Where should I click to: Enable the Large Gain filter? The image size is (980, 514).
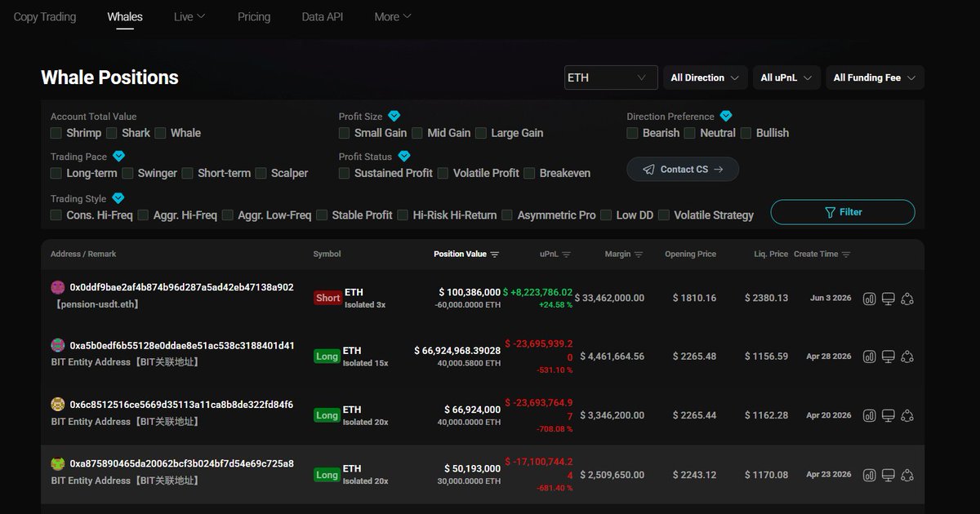point(481,133)
